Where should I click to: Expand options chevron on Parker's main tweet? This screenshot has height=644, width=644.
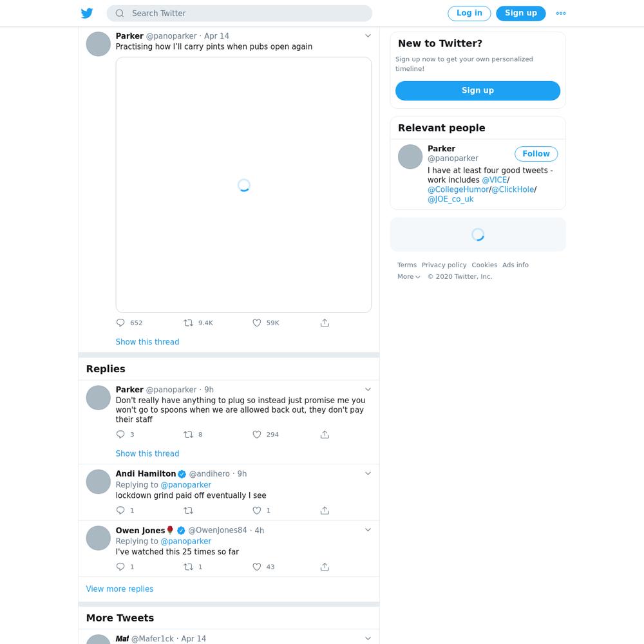tap(368, 35)
